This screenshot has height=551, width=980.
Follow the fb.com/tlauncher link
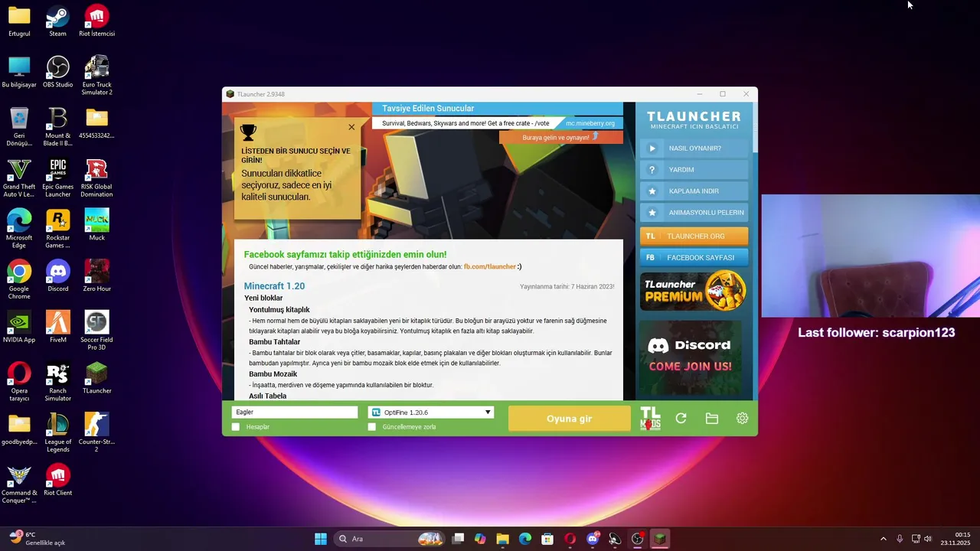tap(490, 267)
